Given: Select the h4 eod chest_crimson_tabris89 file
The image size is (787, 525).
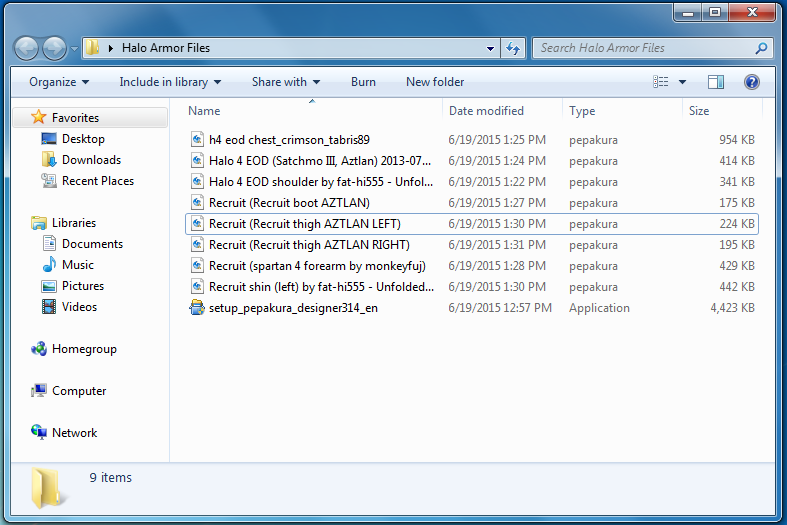Looking at the screenshot, I should (x=290, y=140).
